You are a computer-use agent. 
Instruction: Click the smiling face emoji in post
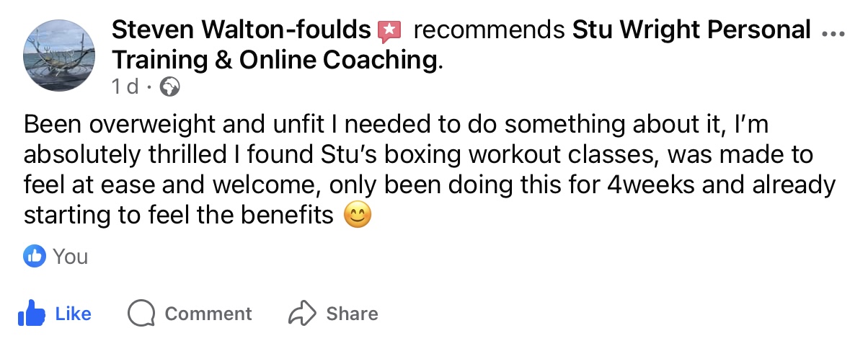click(x=358, y=216)
